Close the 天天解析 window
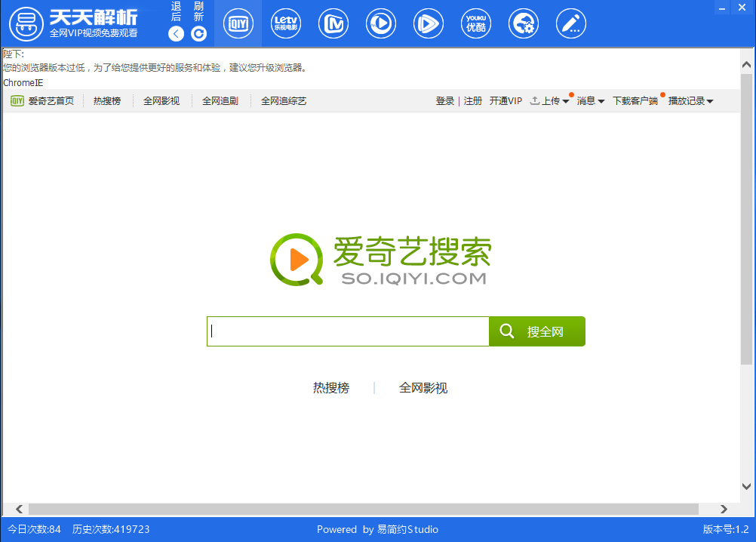The width and height of the screenshot is (756, 542). pyautogui.click(x=742, y=8)
